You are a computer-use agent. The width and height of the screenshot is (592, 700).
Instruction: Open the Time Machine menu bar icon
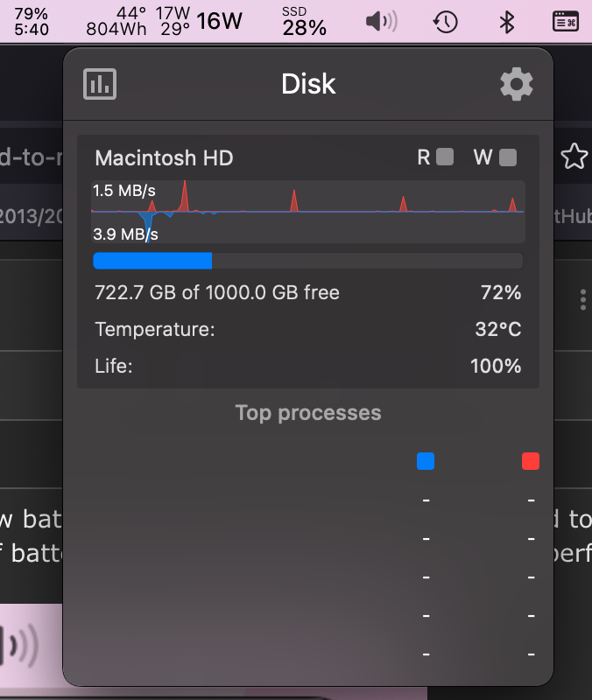pos(446,21)
